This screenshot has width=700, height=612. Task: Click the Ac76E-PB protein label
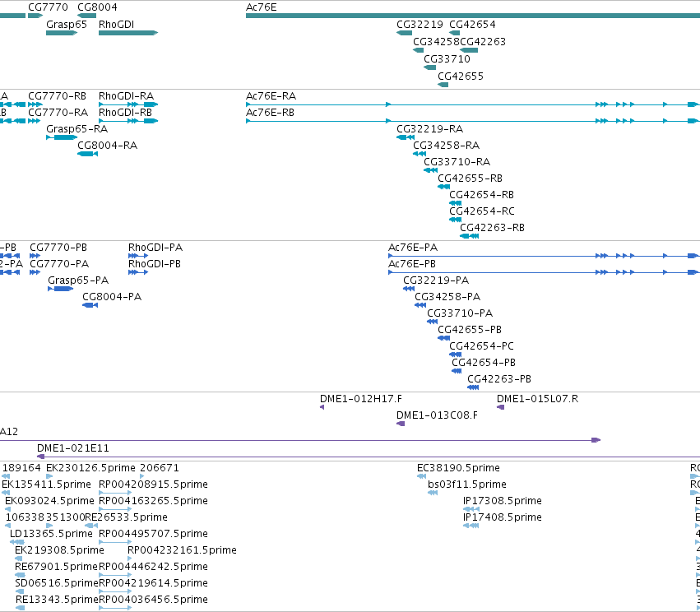412,263
